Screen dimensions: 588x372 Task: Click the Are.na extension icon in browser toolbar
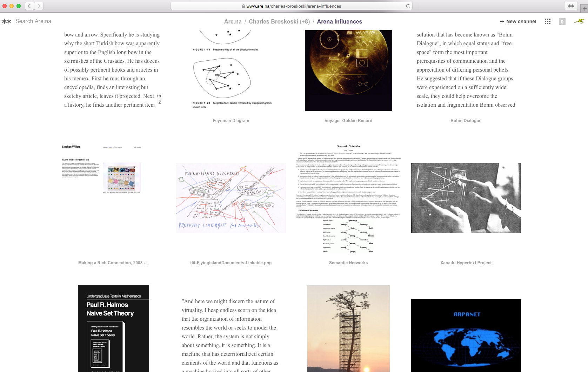[x=571, y=6]
